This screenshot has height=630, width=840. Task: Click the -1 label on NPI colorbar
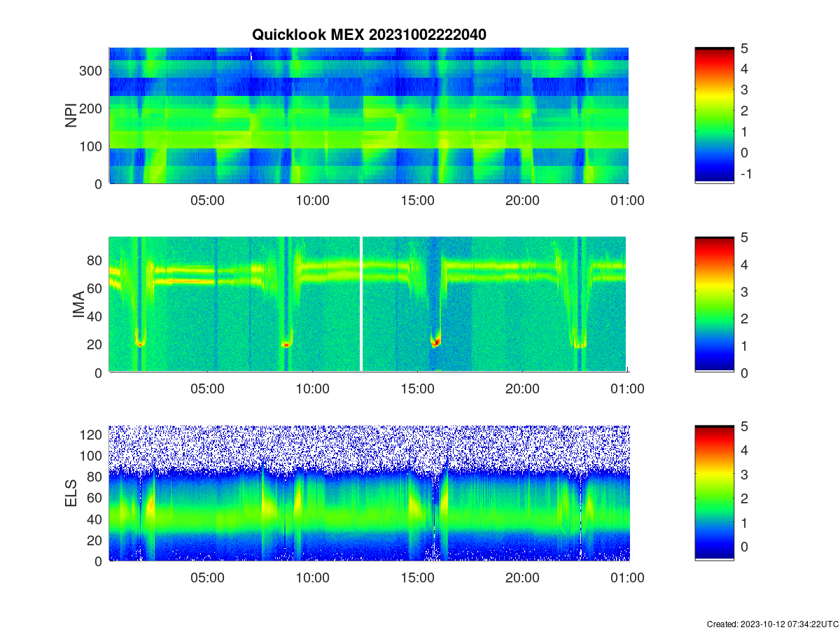[745, 174]
